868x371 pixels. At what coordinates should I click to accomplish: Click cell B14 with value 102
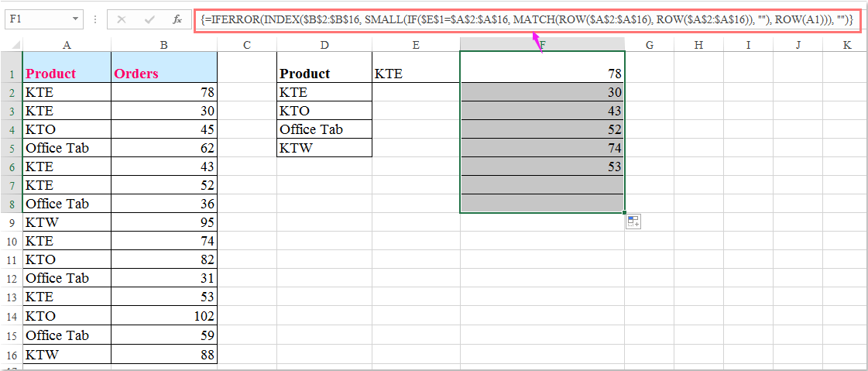point(164,316)
